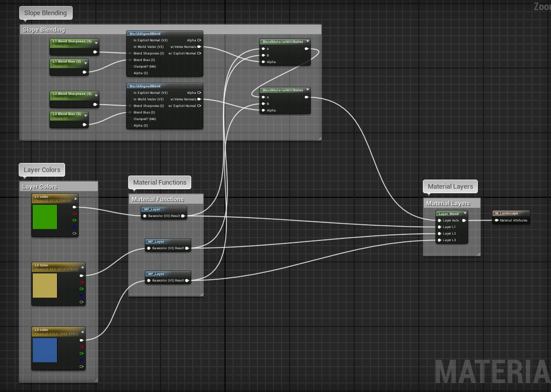Image resolution: width=551 pixels, height=392 pixels.
Task: Click the red channel pin of L1 color
Action: coord(75,213)
